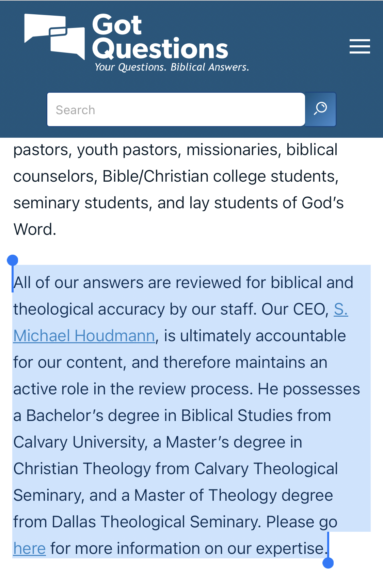Tap the word 'Word.' in the paragraph
383x588 pixels.
(35, 229)
